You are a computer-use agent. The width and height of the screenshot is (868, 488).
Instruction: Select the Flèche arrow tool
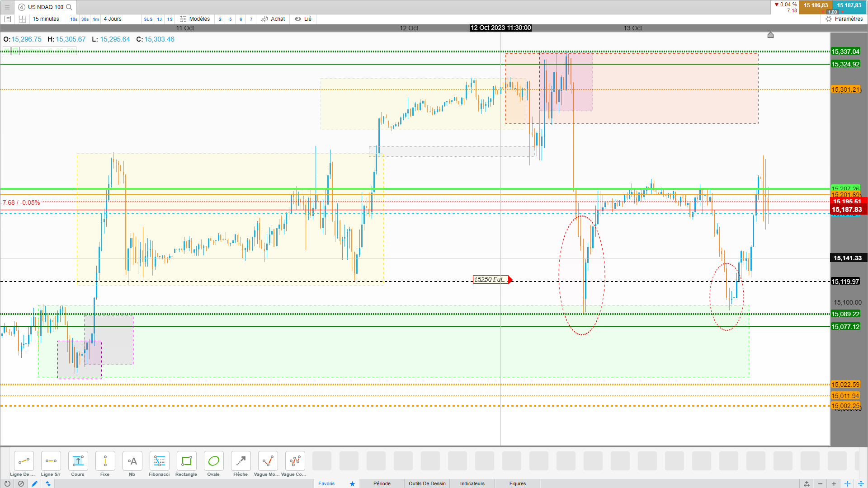point(241,461)
